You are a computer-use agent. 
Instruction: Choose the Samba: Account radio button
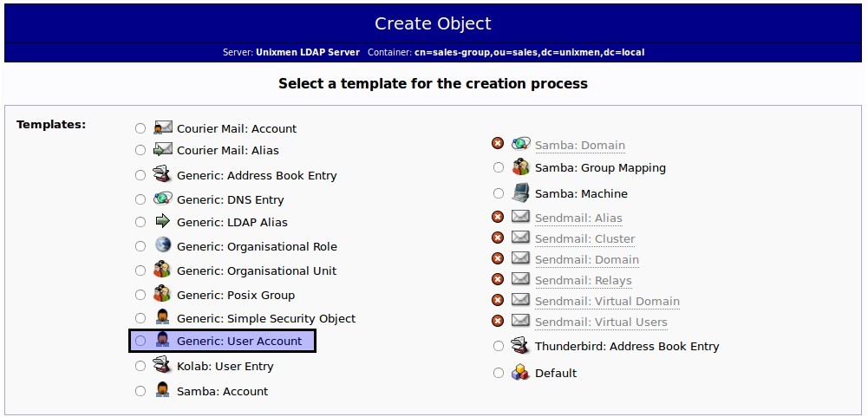tap(140, 391)
